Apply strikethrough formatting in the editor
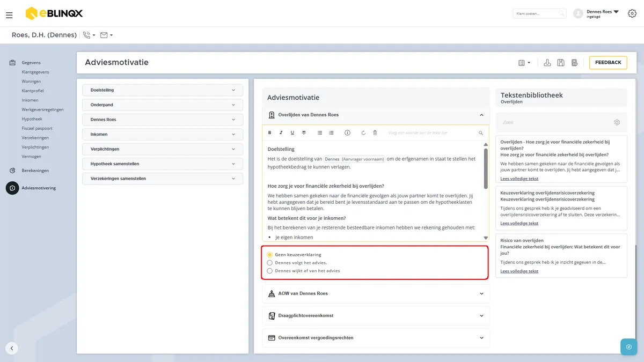Image resolution: width=644 pixels, height=362 pixels. 304,132
